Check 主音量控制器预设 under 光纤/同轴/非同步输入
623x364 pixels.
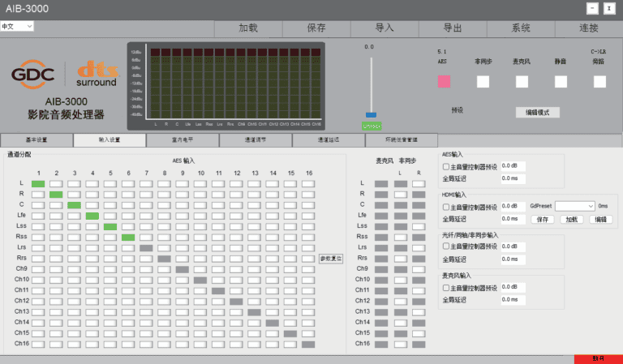(x=446, y=246)
